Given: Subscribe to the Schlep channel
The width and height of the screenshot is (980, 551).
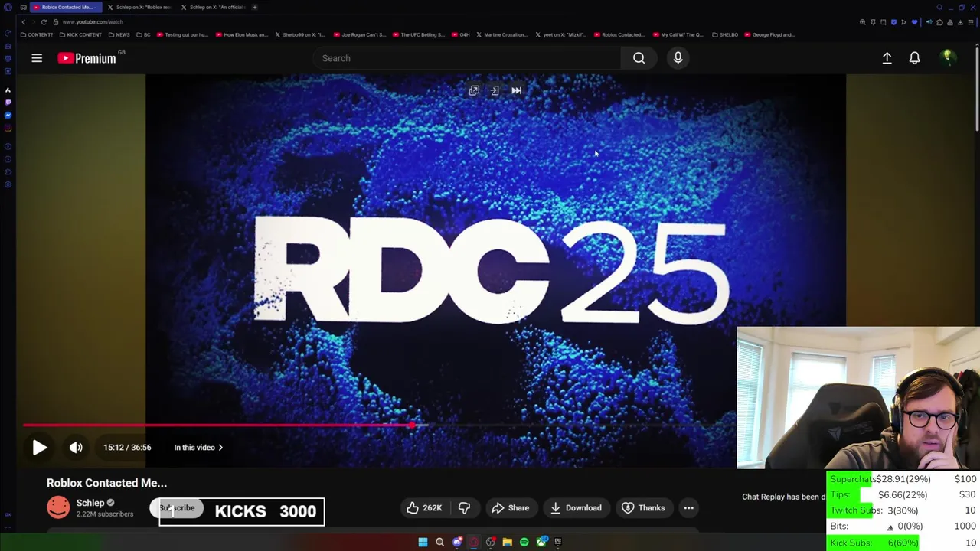Looking at the screenshot, I should [177, 508].
